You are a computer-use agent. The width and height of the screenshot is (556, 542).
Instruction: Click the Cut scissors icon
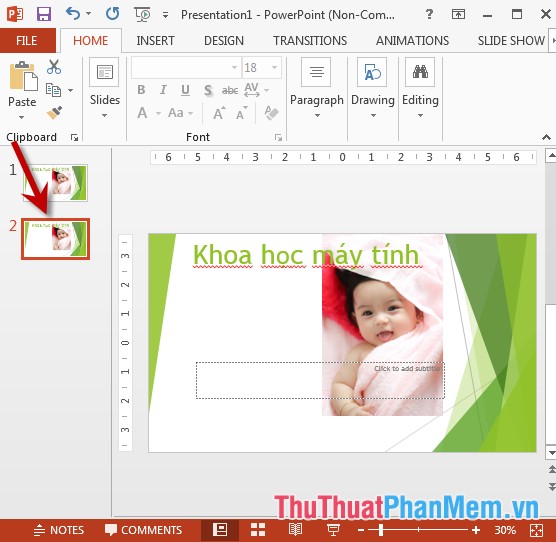click(x=54, y=67)
